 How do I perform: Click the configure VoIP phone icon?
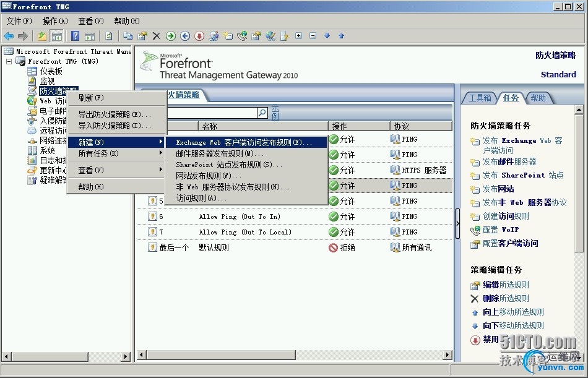click(x=242, y=36)
